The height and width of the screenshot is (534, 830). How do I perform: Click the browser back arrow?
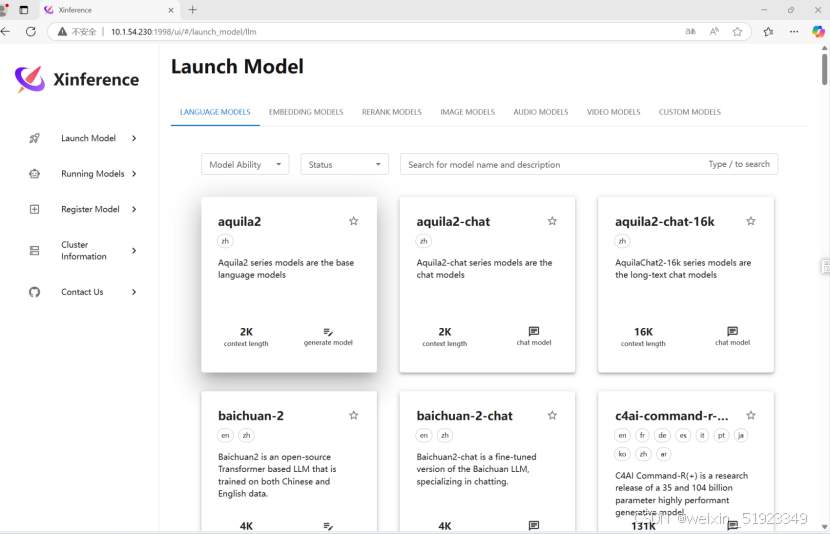pyautogui.click(x=5, y=32)
